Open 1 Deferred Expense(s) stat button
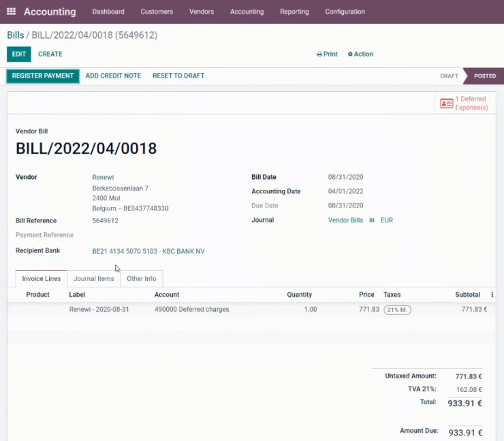Image resolution: width=504 pixels, height=441 pixels. coord(464,103)
